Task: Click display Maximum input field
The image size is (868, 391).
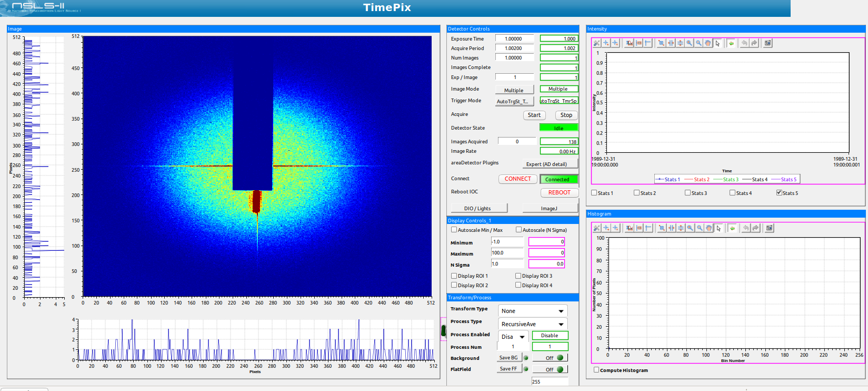Action: [x=507, y=252]
